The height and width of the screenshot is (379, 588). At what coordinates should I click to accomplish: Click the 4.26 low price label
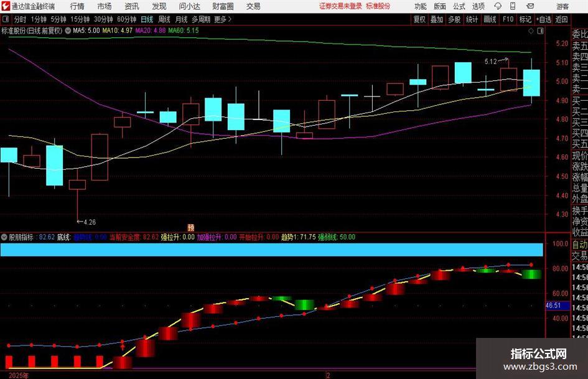coord(90,222)
